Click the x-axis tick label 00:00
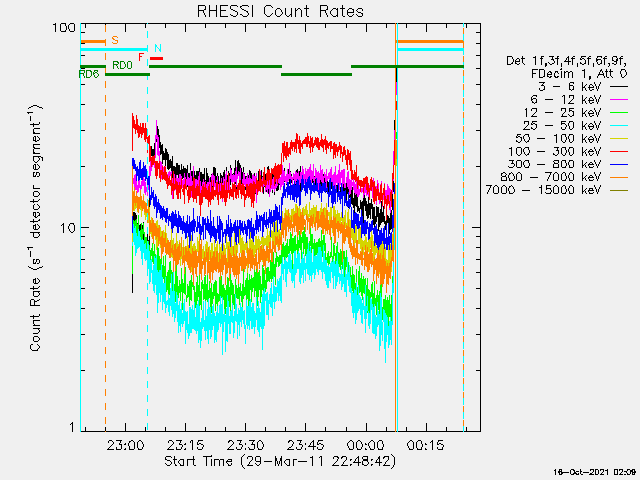The width and height of the screenshot is (640, 480). tap(366, 445)
